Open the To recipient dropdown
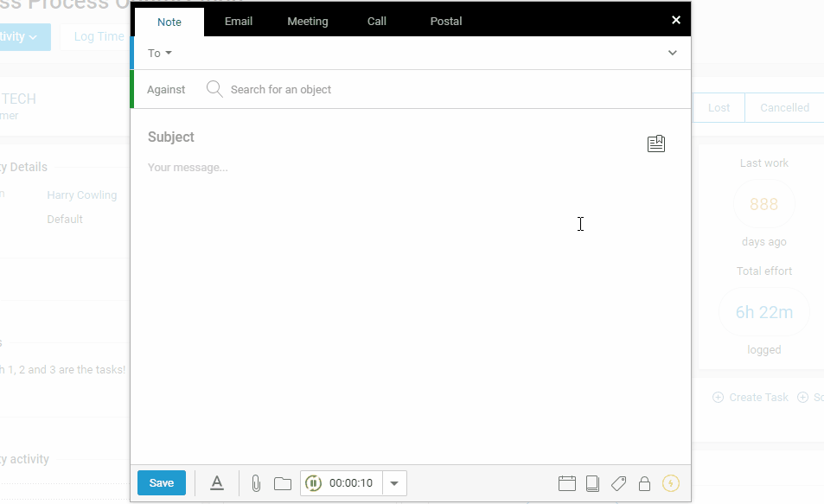The width and height of the screenshot is (824, 504). coord(160,54)
